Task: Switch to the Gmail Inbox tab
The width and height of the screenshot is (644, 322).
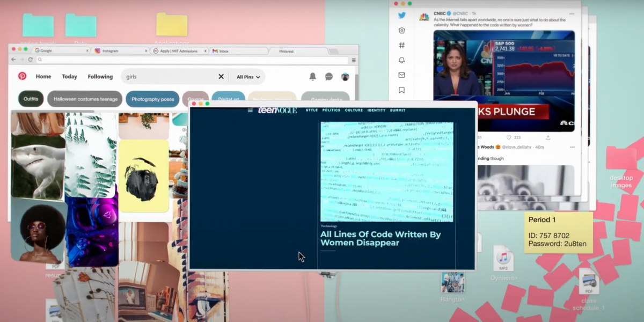Action: click(238, 50)
